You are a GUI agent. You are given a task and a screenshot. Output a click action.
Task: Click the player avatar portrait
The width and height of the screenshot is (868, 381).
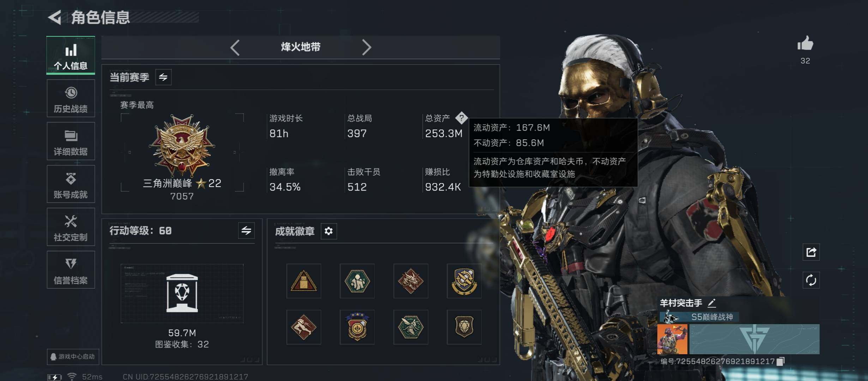672,339
